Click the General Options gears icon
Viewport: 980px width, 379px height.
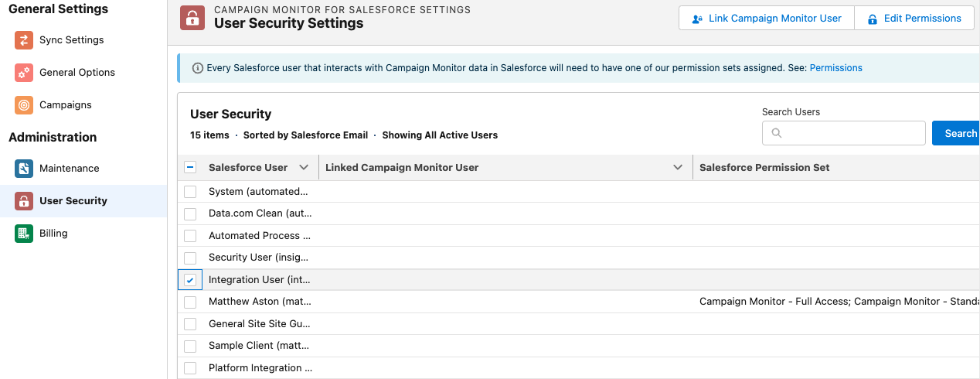(24, 73)
